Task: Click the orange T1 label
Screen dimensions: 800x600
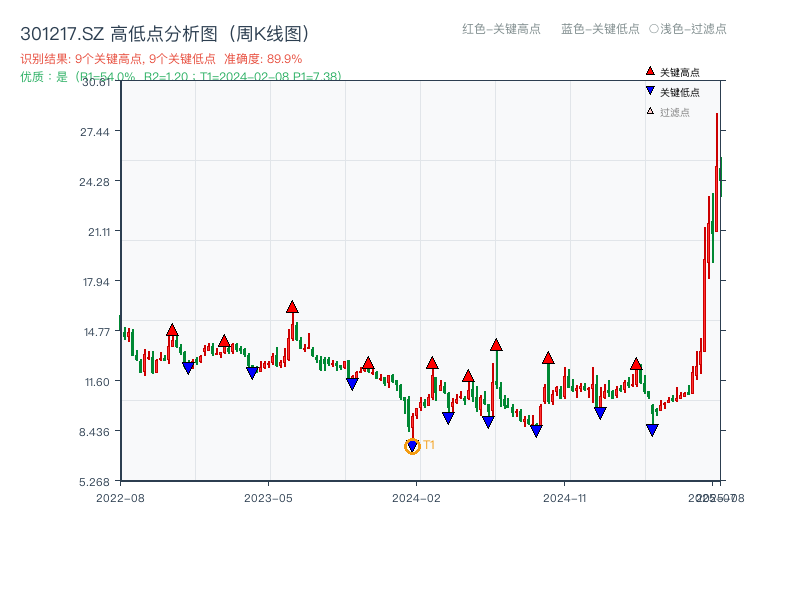Action: pyautogui.click(x=429, y=445)
